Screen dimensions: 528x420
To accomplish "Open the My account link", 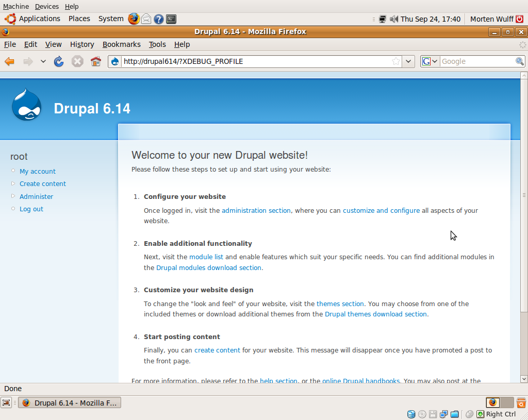I will [37, 171].
